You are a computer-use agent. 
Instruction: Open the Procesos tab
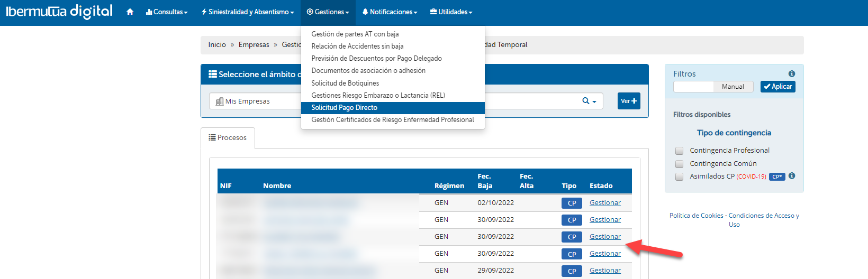point(228,138)
